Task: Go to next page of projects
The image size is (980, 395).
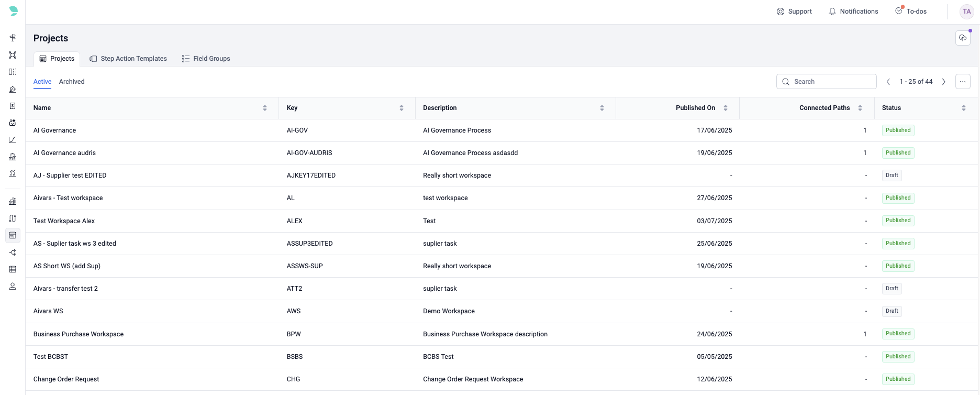Action: (x=944, y=82)
